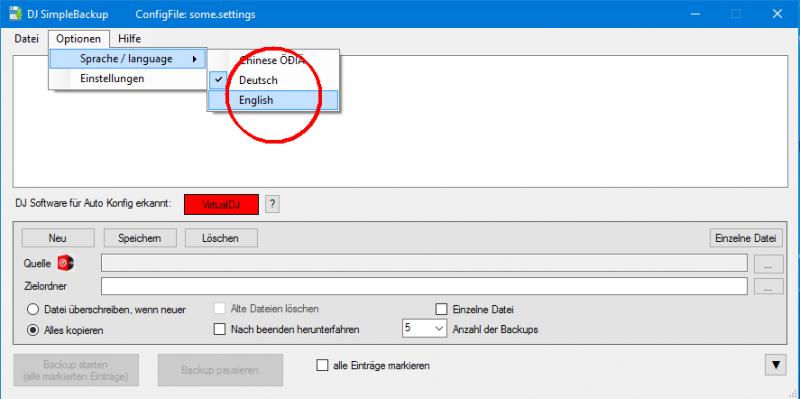Click the Quelle path field
800x399 pixels.
coord(424,263)
